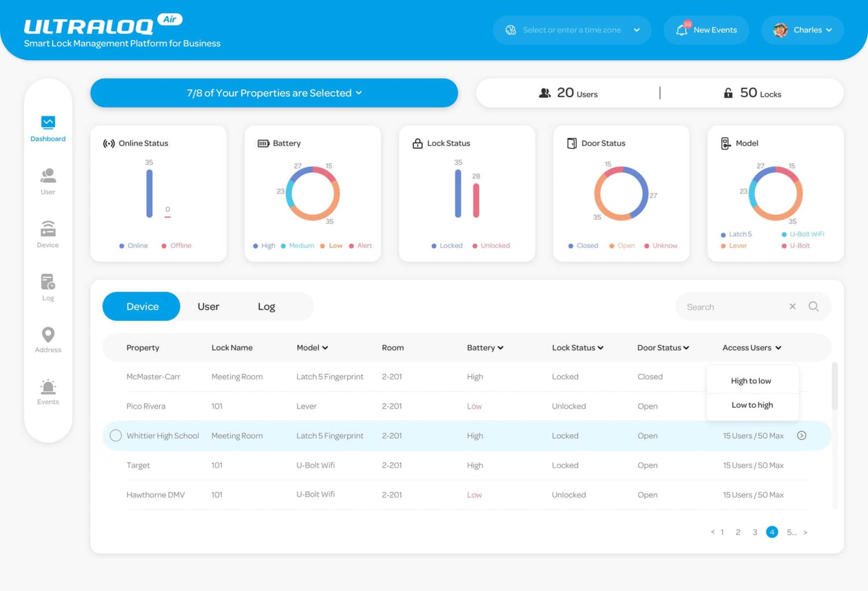Open the arrow icon on Whittier row

coord(801,435)
